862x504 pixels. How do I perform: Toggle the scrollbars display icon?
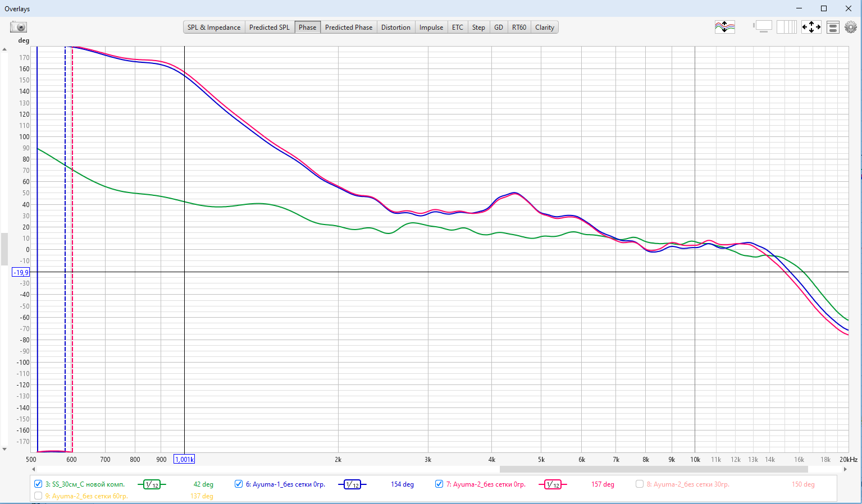click(x=763, y=27)
